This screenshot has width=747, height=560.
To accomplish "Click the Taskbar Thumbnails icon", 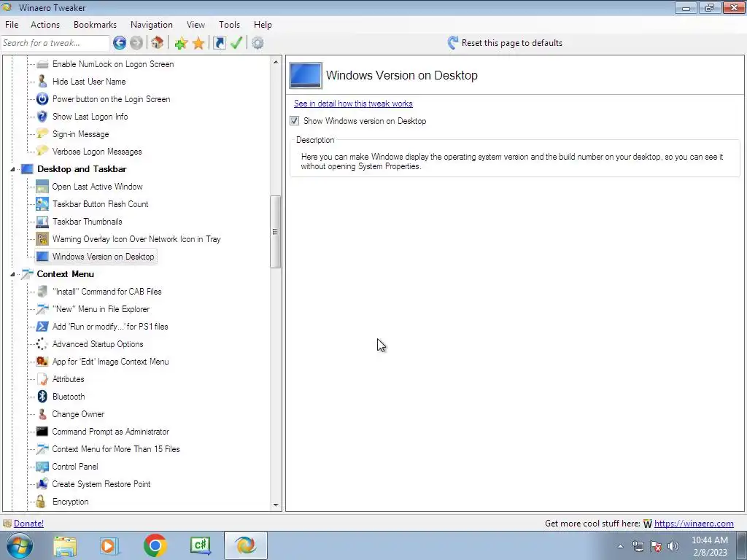I will 42,222.
